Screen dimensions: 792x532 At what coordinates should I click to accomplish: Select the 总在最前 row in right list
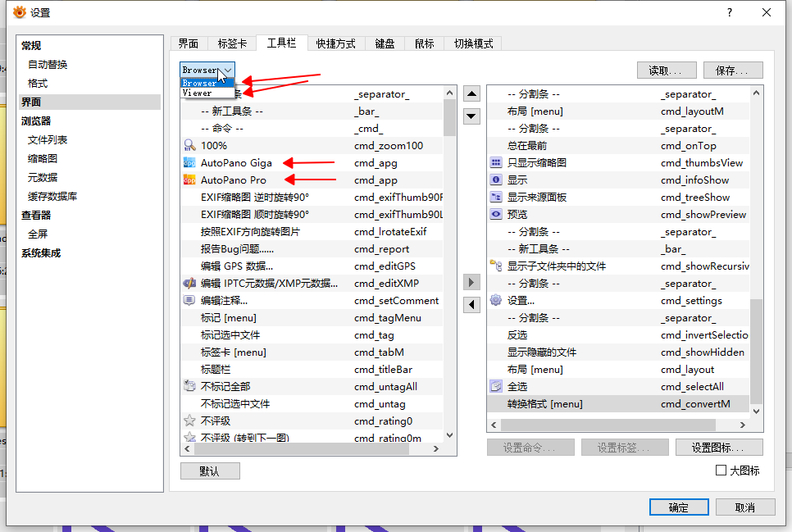pos(619,146)
